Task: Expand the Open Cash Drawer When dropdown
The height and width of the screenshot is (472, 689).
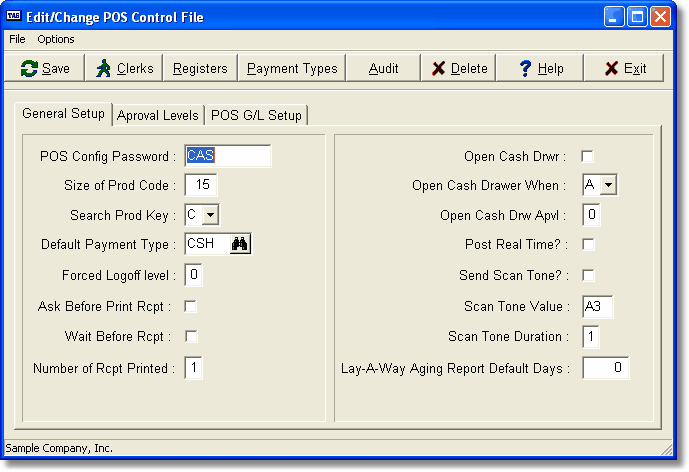Action: [609, 185]
